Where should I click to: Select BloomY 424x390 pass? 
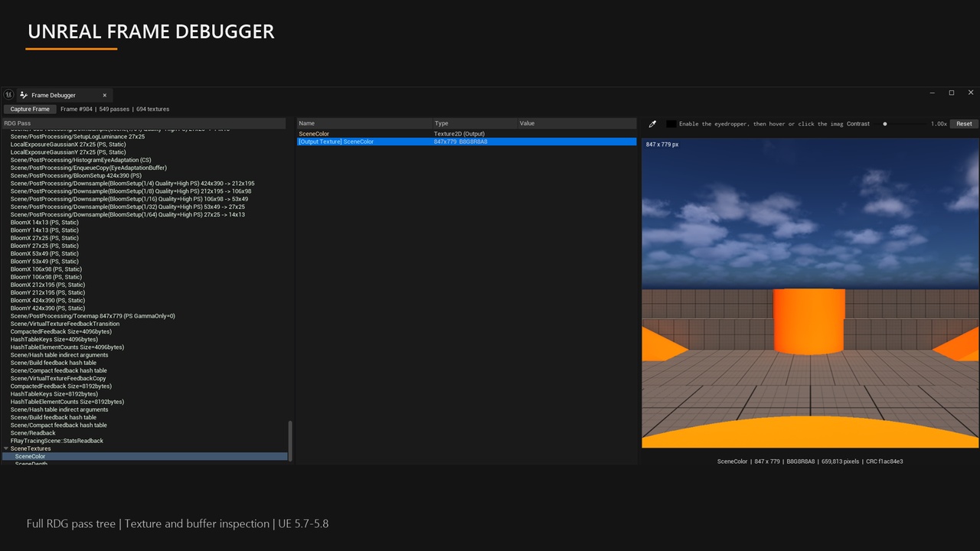(47, 308)
